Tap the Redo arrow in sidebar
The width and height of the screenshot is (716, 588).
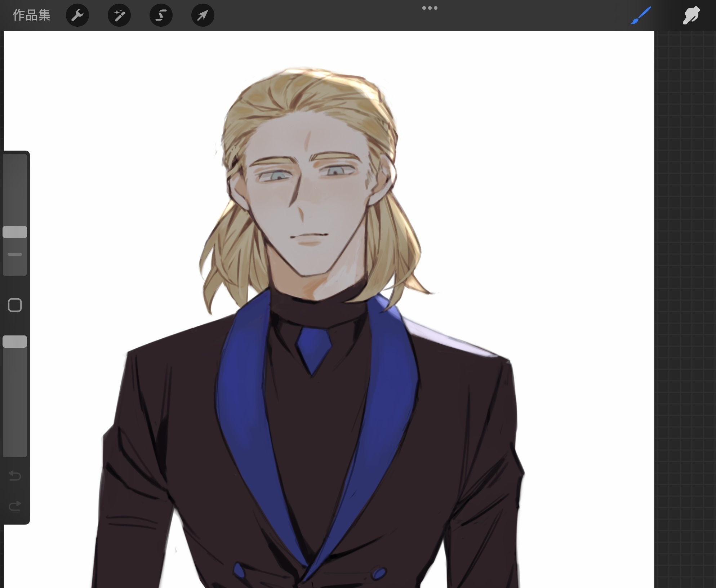click(x=15, y=506)
